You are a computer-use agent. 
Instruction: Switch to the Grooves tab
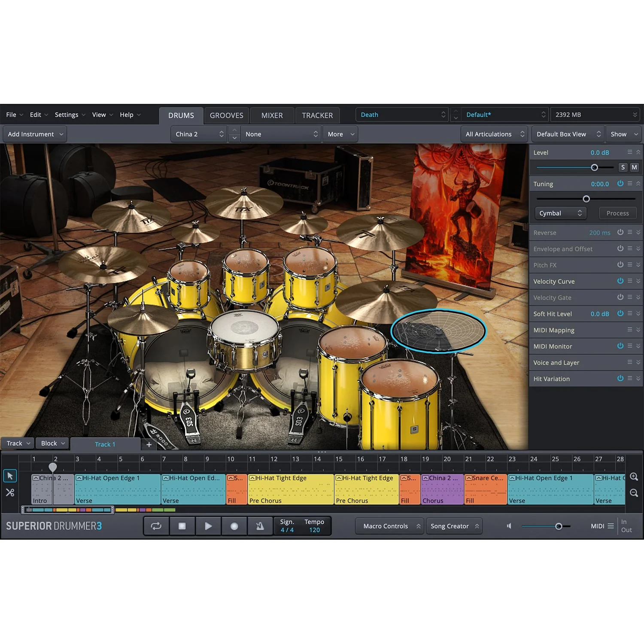click(x=226, y=115)
